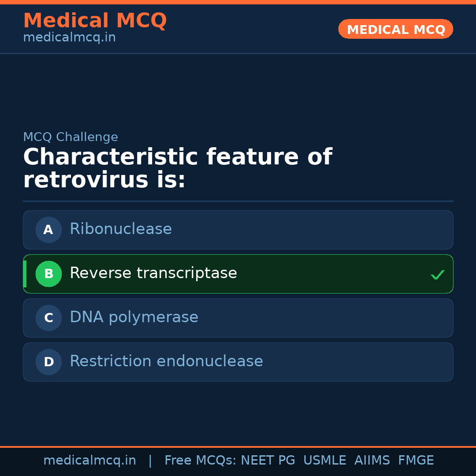Click the NEET PG footer item
Screen dimensions: 476x476
(268, 460)
